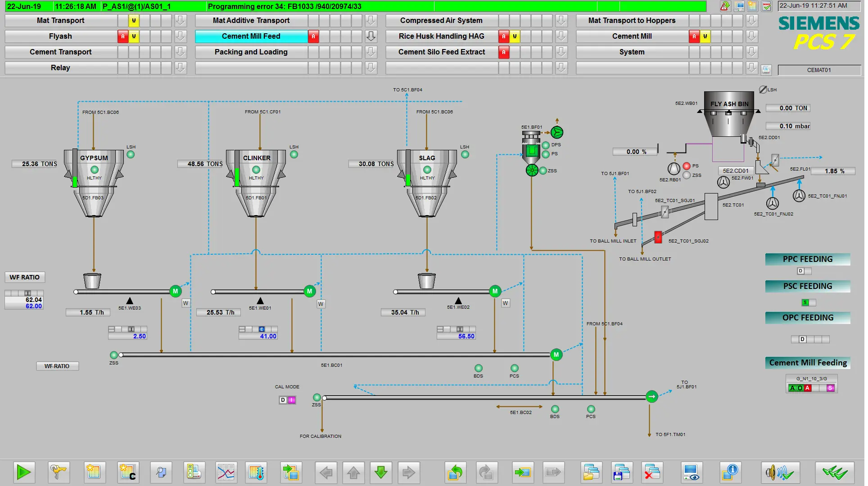Click the loop-in-alarm warning triangle icon
The width and height of the screenshot is (868, 486).
(x=725, y=6)
